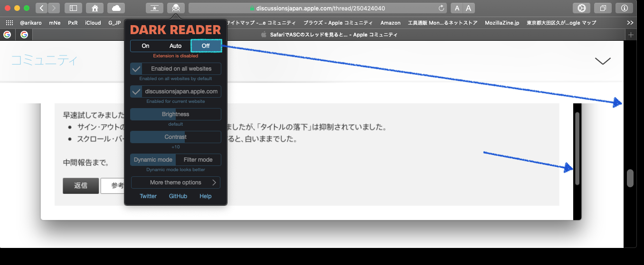This screenshot has height=265, width=644.
Task: Go back with the Safari back arrow
Action: point(42,8)
